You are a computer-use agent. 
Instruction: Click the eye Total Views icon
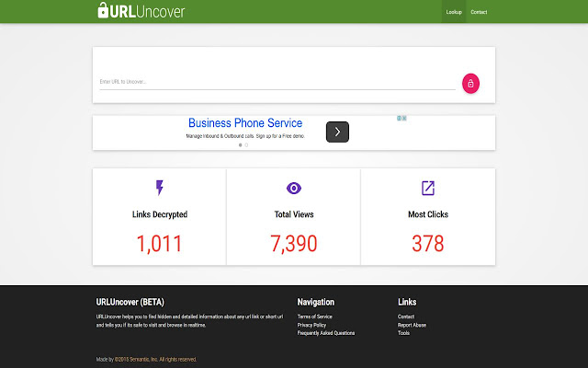(x=294, y=188)
